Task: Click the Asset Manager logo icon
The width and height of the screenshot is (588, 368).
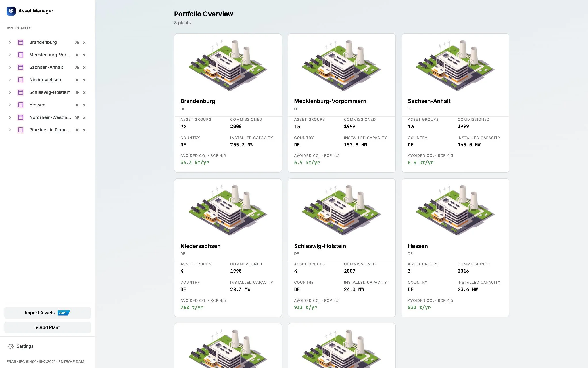Action: coord(11,11)
